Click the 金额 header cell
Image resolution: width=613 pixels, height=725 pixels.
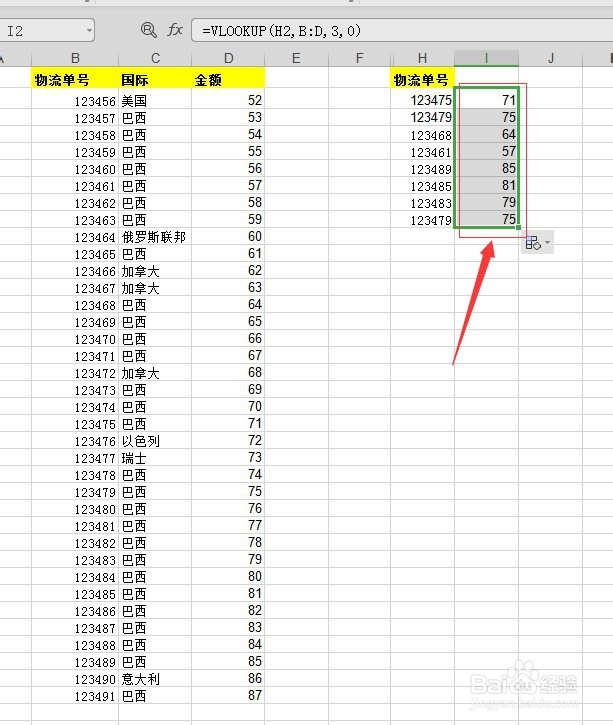pyautogui.click(x=228, y=79)
